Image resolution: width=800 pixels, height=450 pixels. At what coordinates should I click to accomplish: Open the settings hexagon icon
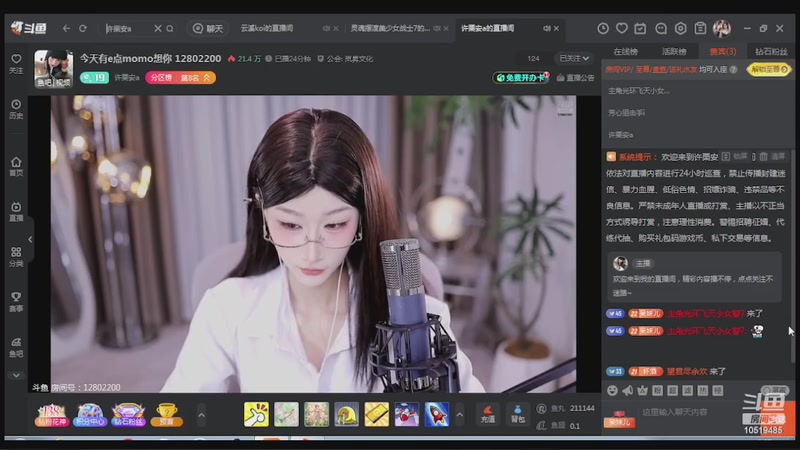[x=681, y=29]
